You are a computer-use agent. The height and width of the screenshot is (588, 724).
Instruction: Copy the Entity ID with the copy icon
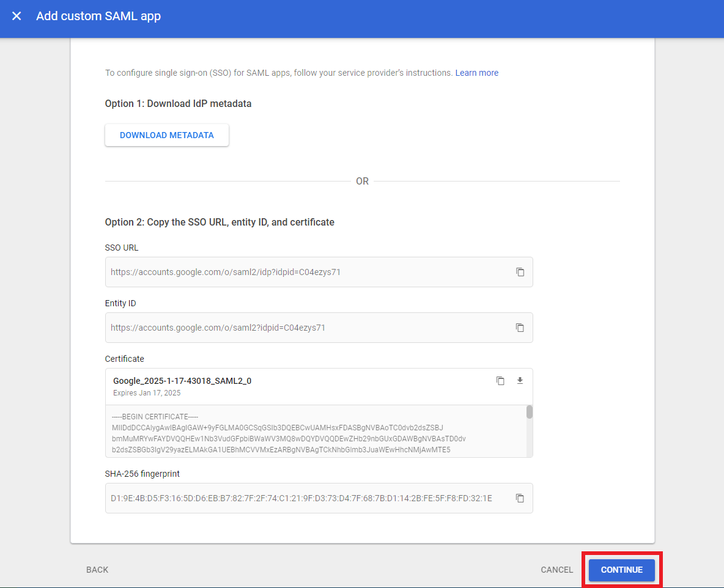click(x=520, y=328)
